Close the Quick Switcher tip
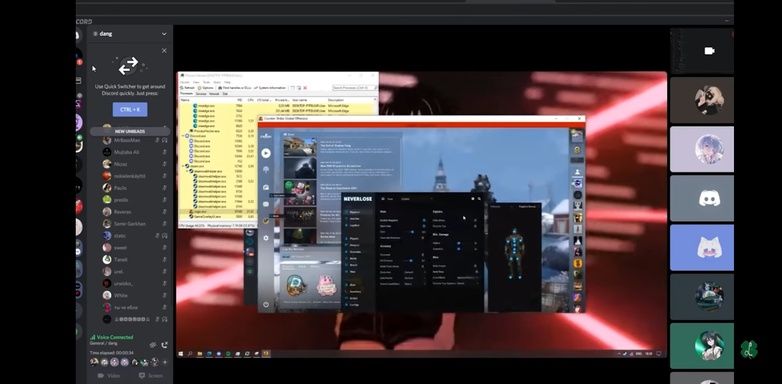Screen dimensions: 782x384 pos(164,50)
